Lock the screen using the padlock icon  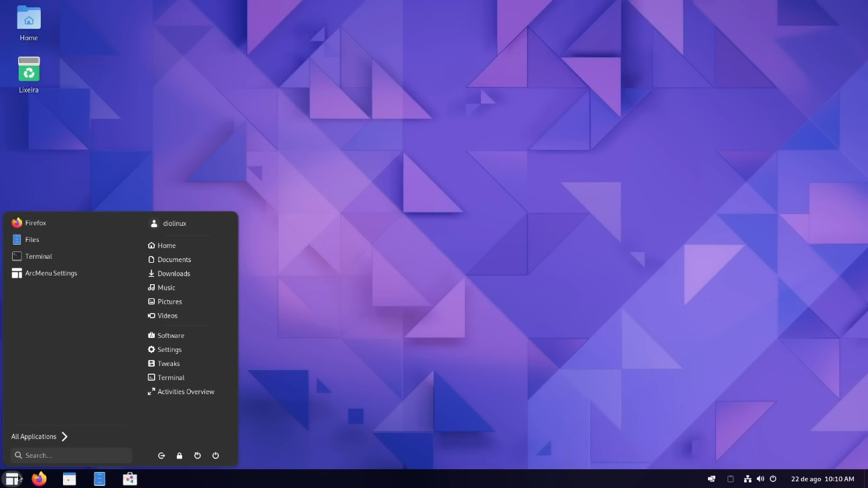179,455
